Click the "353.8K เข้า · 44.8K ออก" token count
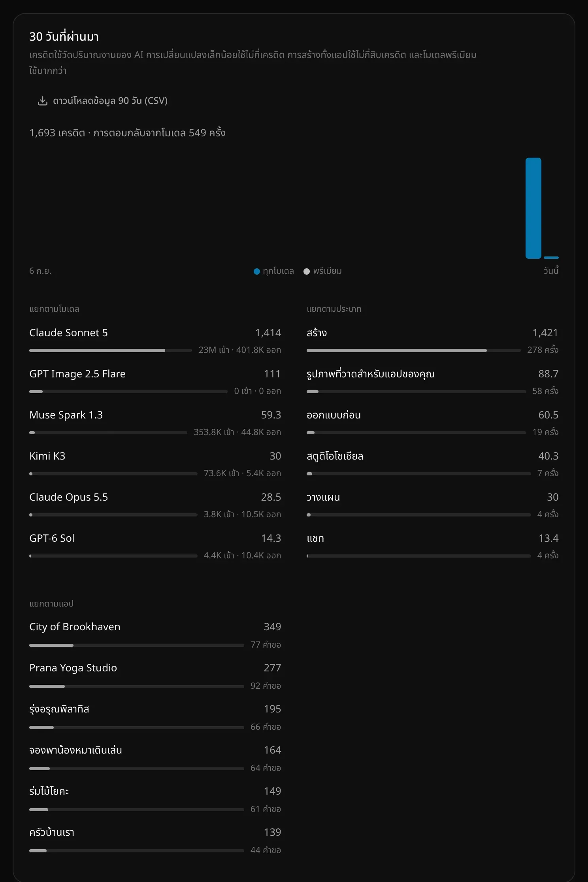Screen dimensions: 588x882 point(237,432)
